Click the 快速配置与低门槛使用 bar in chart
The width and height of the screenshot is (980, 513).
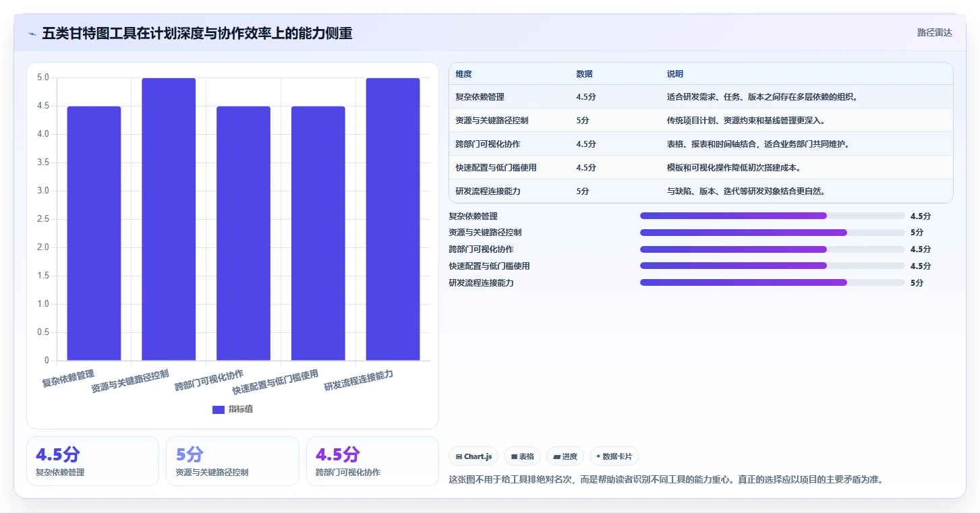click(318, 233)
